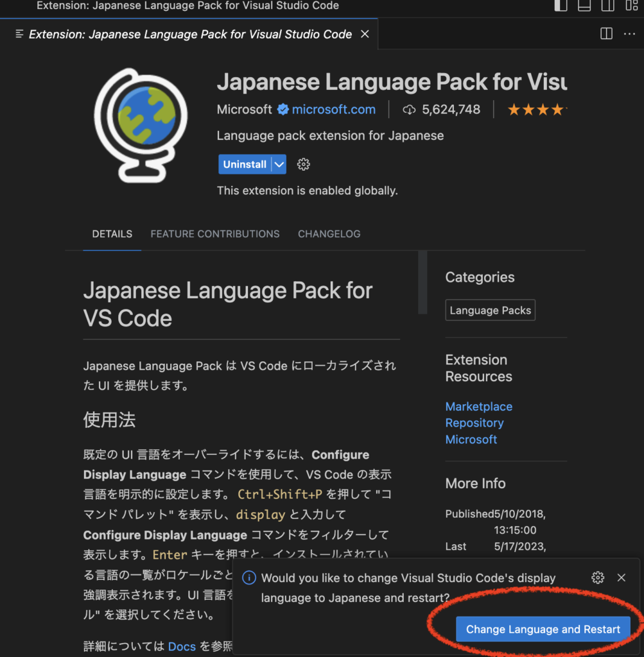Dismiss the display language notification

pyautogui.click(x=621, y=577)
